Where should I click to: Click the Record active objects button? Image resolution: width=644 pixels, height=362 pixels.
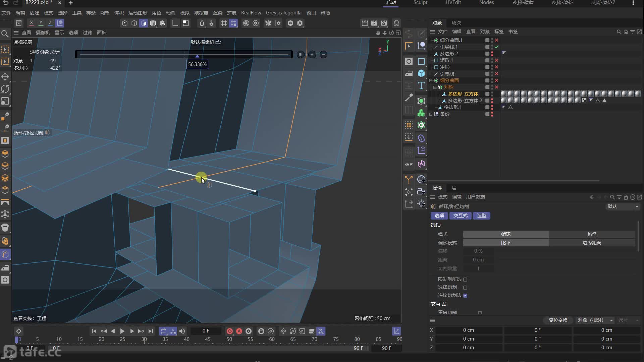coord(230,331)
